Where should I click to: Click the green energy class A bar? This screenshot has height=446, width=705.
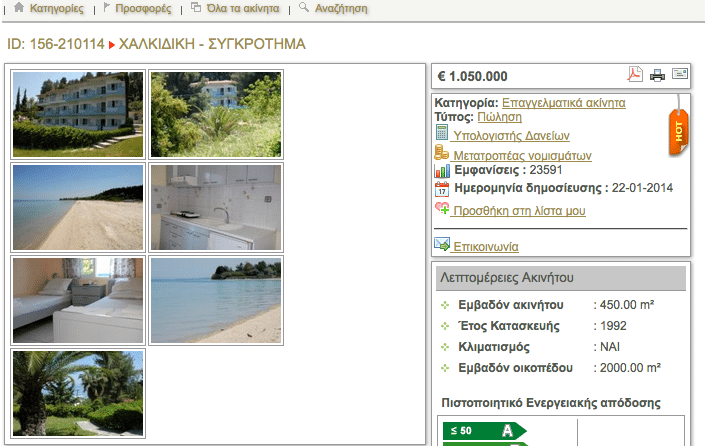click(484, 431)
